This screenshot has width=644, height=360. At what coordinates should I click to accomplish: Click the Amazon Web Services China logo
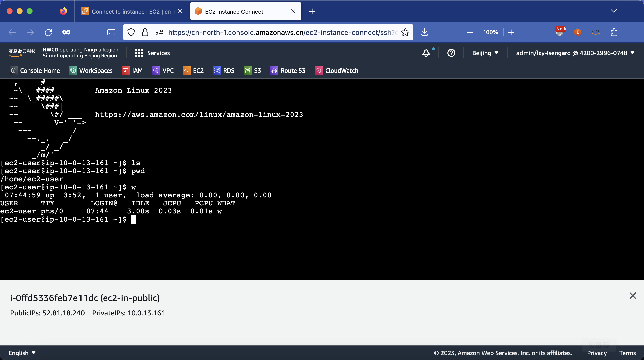click(x=22, y=53)
